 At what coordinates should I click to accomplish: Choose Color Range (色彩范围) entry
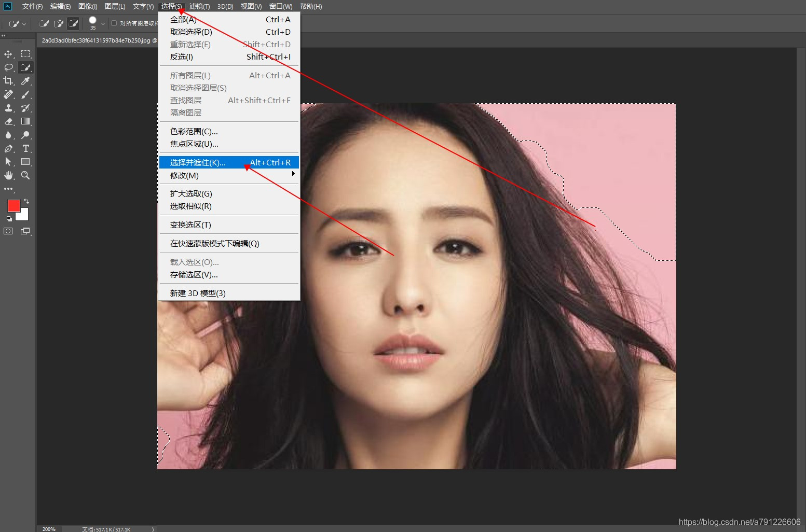pos(229,131)
